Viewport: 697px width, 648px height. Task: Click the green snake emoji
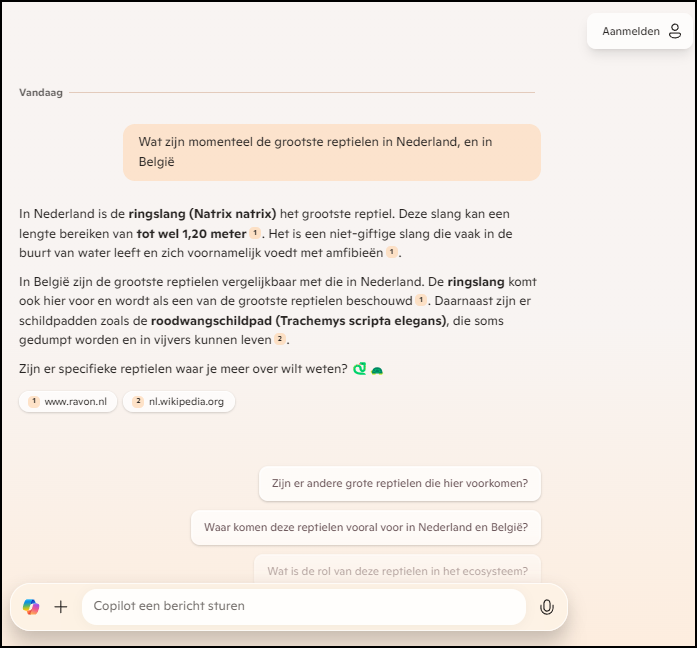point(359,369)
